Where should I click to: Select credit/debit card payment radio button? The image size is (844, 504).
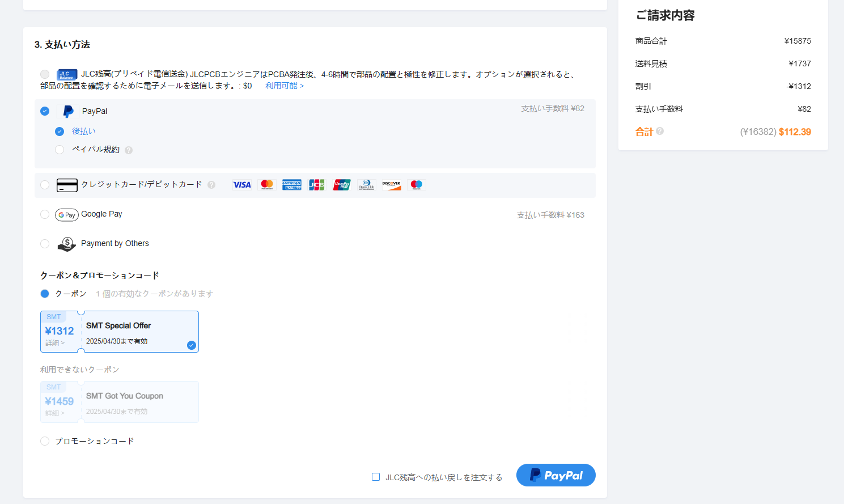[45, 185]
